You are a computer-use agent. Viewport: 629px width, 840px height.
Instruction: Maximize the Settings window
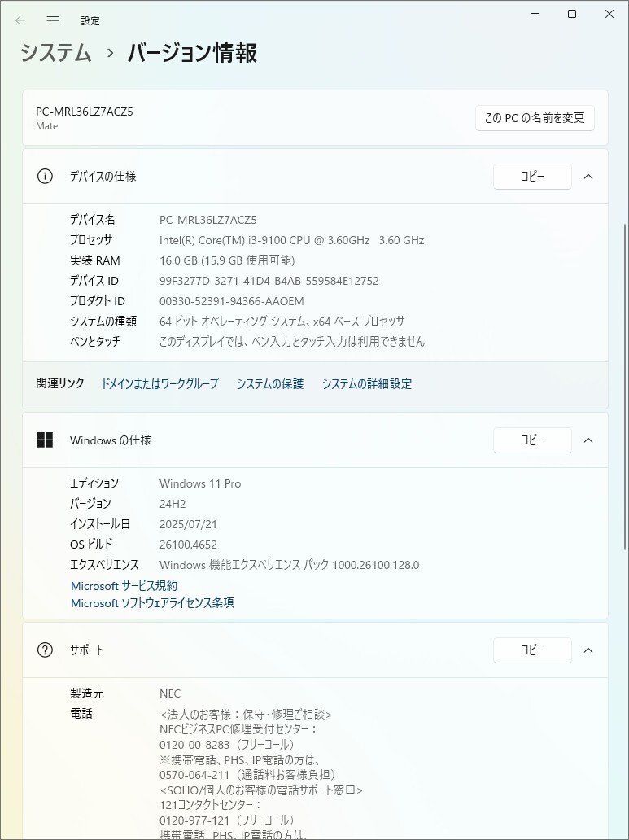coord(572,14)
